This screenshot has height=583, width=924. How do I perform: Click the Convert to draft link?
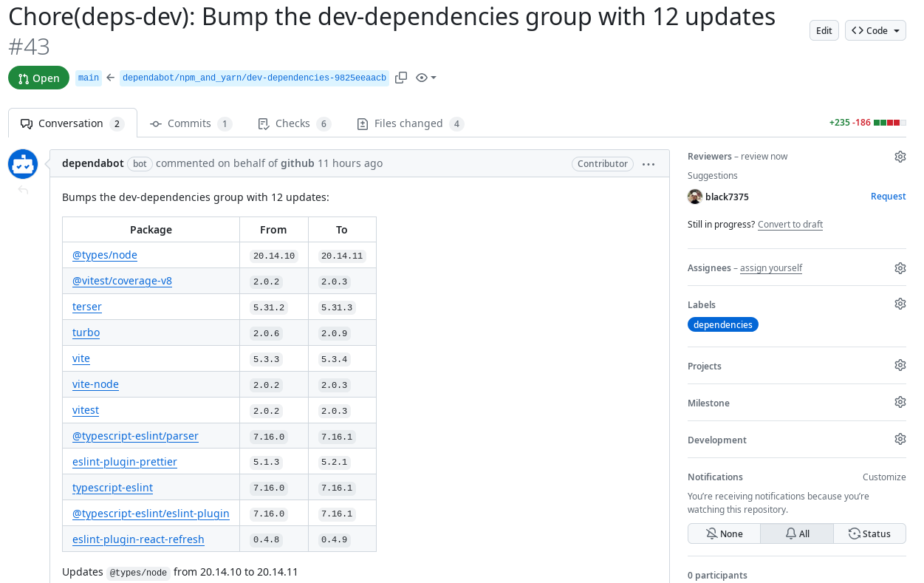click(x=790, y=225)
